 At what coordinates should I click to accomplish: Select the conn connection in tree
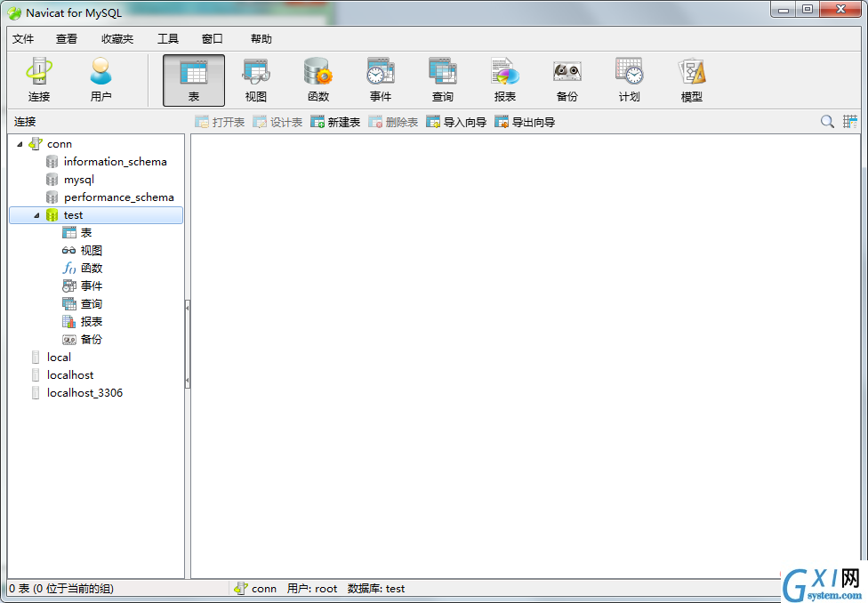pyautogui.click(x=60, y=144)
